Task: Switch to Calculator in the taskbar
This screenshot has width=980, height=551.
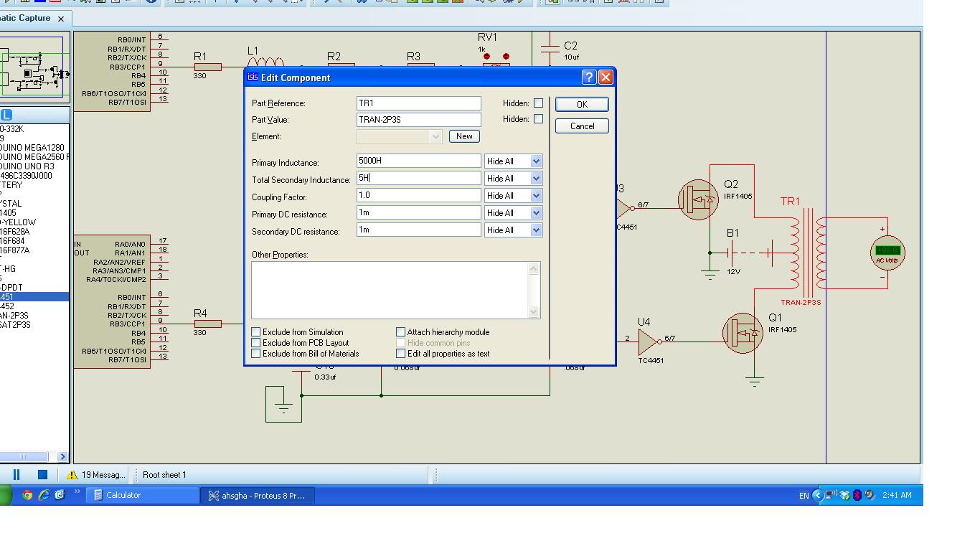Action: (142, 495)
